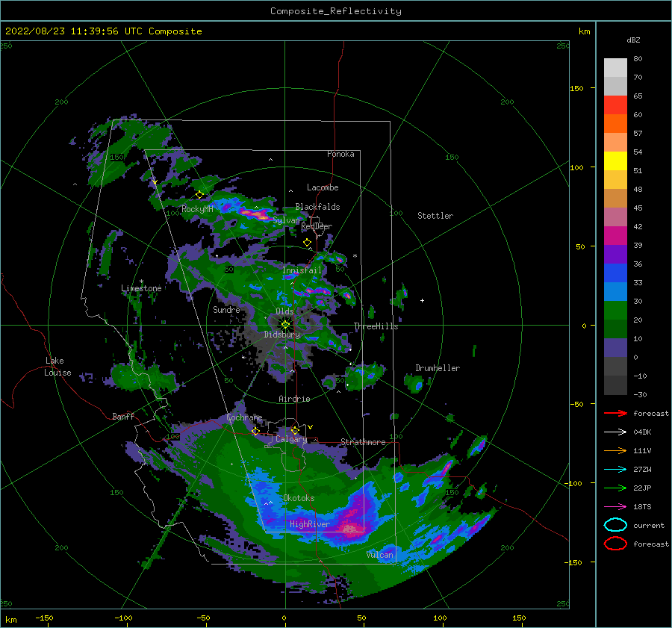Click the ThreeHills city label
672x628 pixels.
(376, 326)
